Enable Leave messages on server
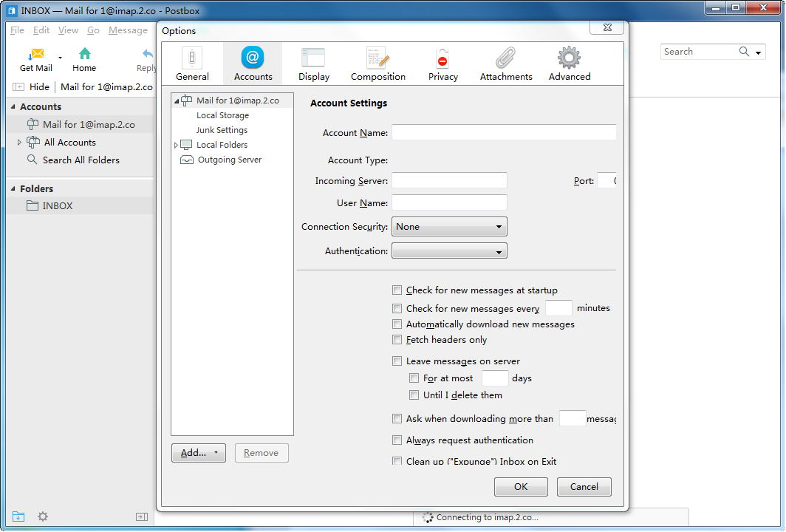The image size is (786, 532). [397, 361]
